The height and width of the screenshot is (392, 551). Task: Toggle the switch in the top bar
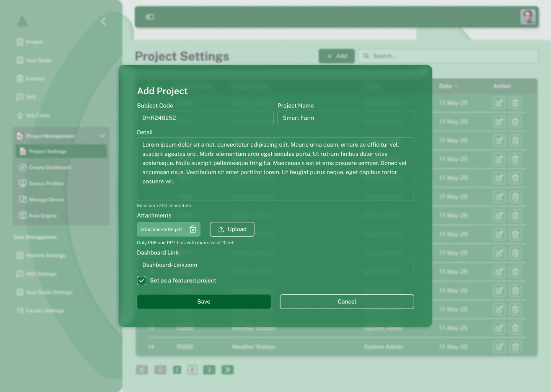pos(150,17)
